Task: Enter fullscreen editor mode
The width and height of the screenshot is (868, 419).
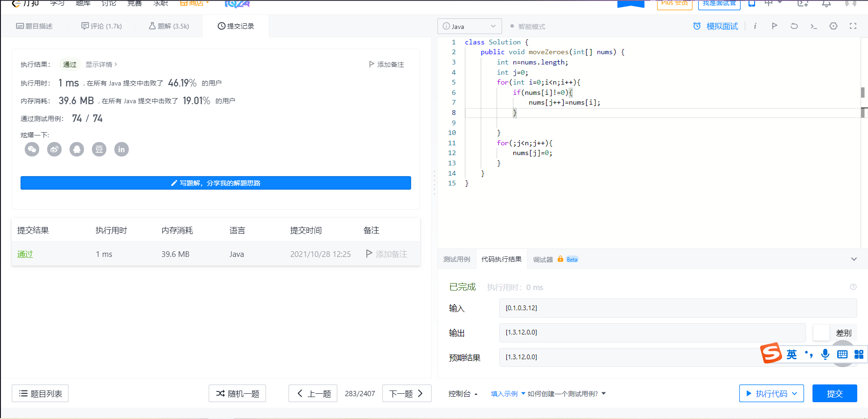Action: tap(853, 26)
